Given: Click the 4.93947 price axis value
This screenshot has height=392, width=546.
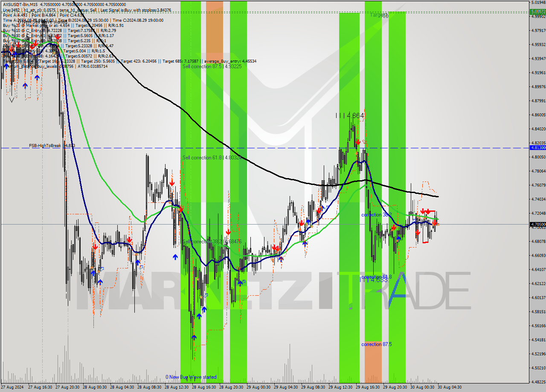Looking at the screenshot, I should click(538, 58).
